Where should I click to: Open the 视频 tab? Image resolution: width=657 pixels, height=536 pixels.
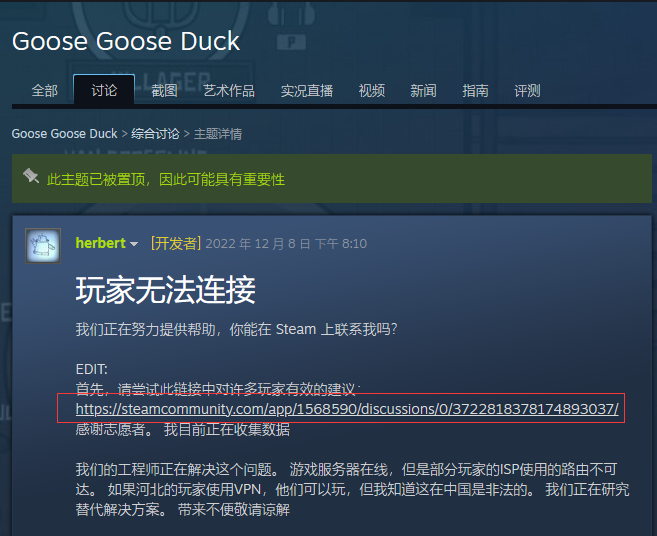(372, 91)
